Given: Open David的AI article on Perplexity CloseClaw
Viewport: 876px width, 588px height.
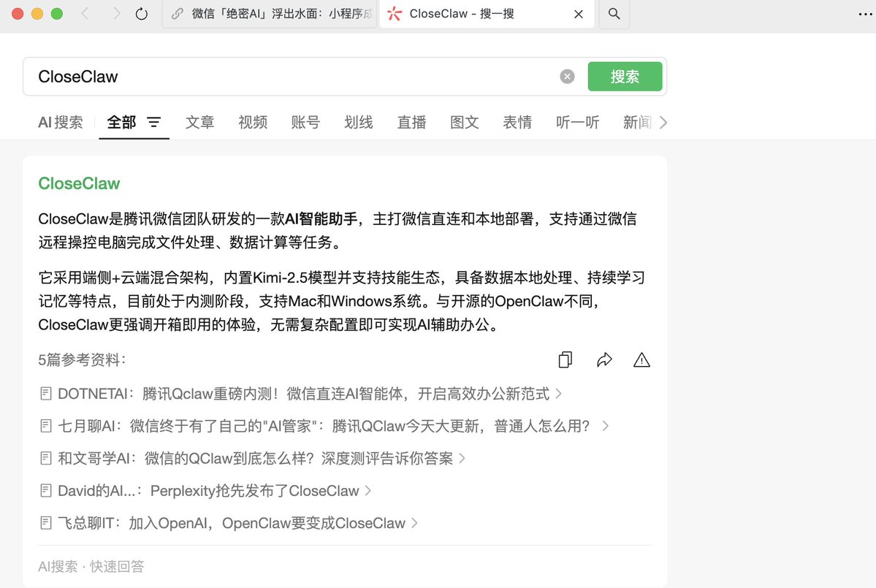Looking at the screenshot, I should 208,491.
